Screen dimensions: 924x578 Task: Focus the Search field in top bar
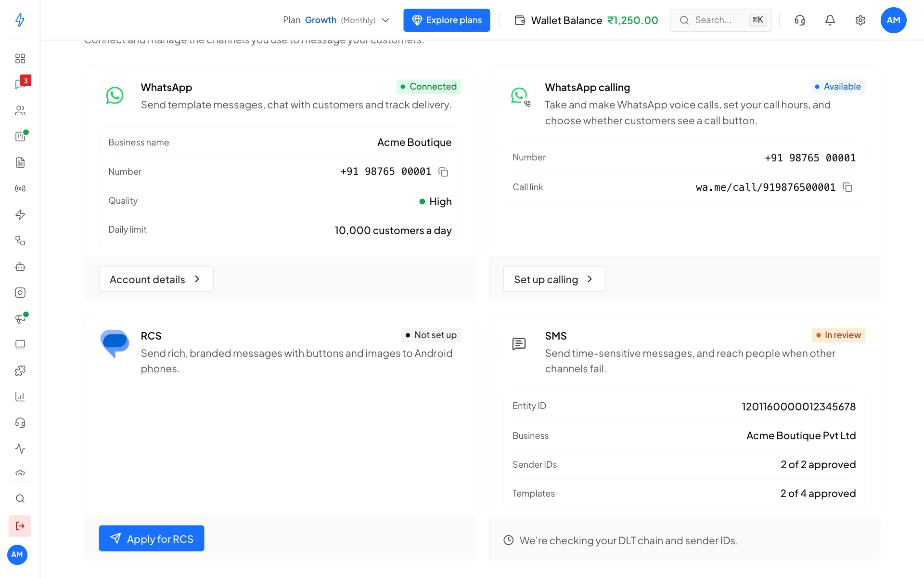tap(720, 20)
